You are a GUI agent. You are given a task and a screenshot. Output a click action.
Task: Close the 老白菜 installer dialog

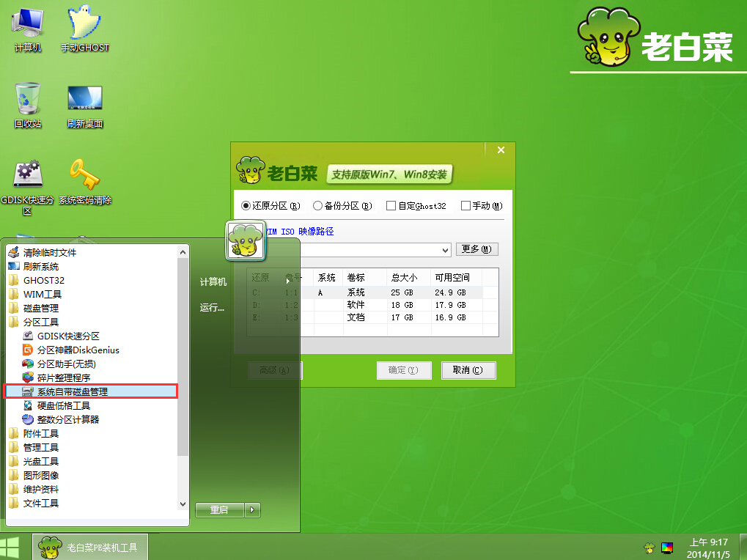click(501, 150)
